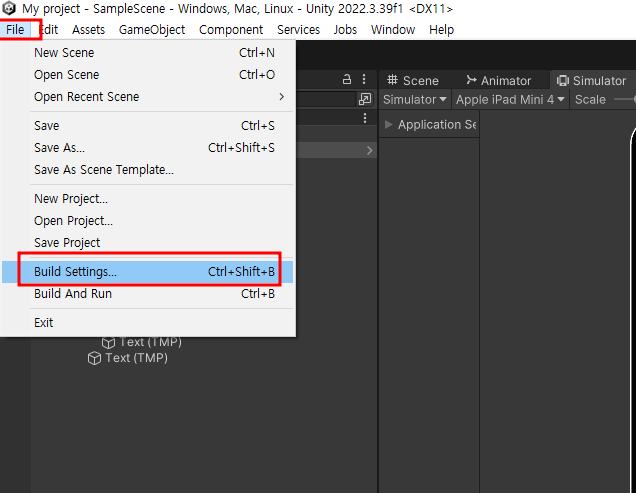Click the search-in-window icon in Hierarchy
Screen dimensions: 636x493
365,99
